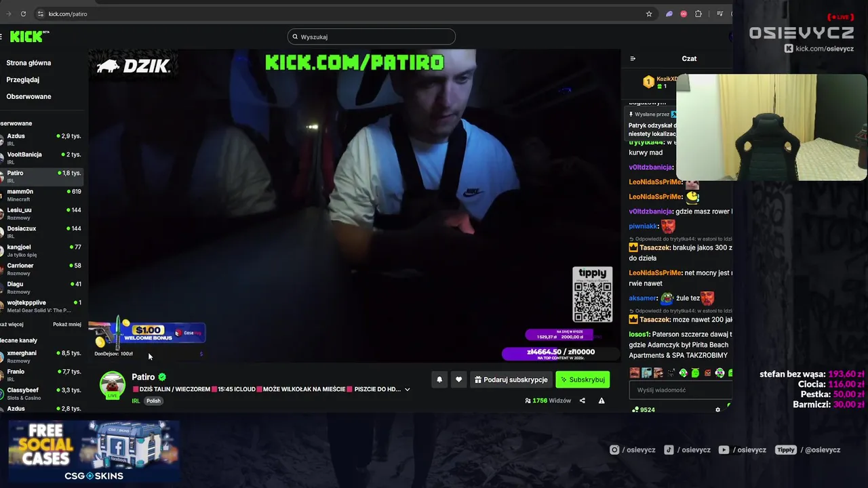Toggle follow heart for Patiro
The height and width of the screenshot is (488, 868).
458,380
